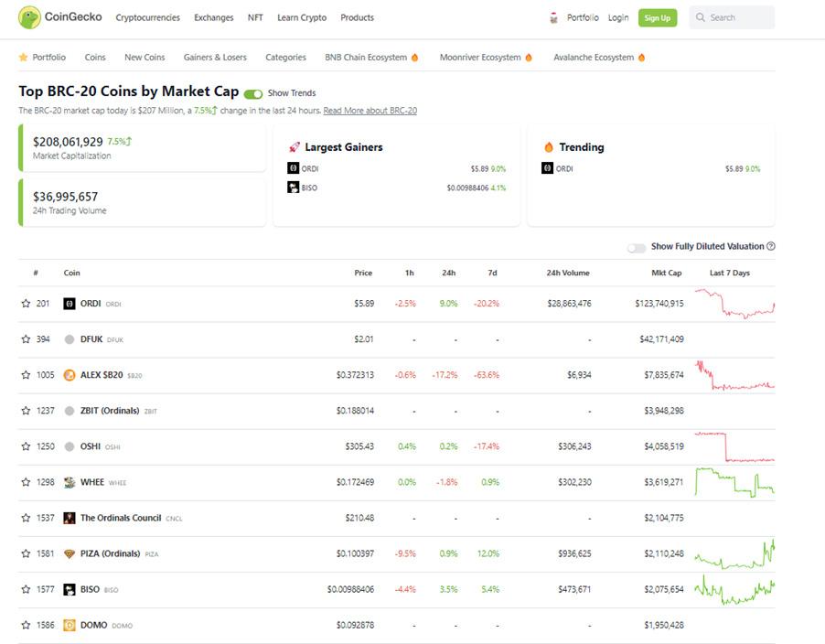This screenshot has width=825, height=644.
Task: Click ALEX $B20 orange coin logo
Action: pos(70,375)
